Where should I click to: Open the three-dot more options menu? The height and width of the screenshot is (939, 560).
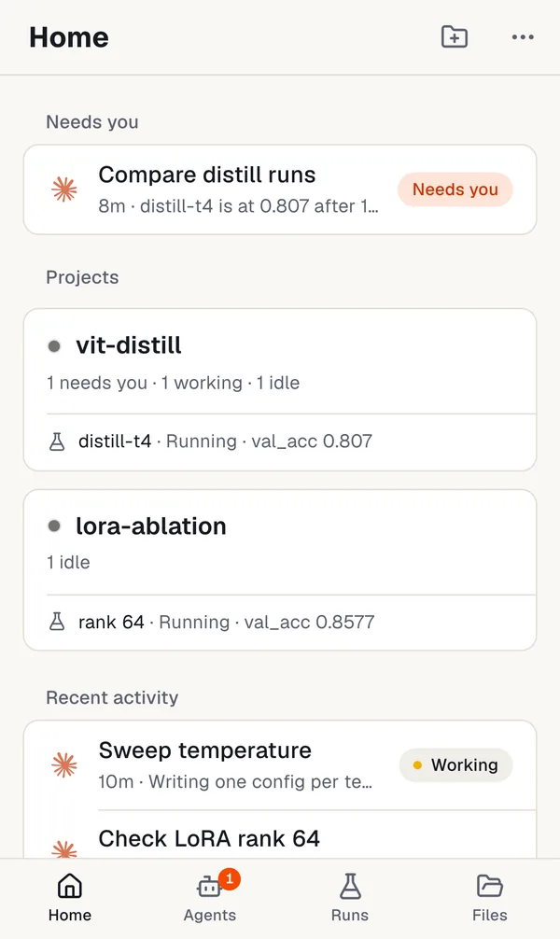click(523, 37)
